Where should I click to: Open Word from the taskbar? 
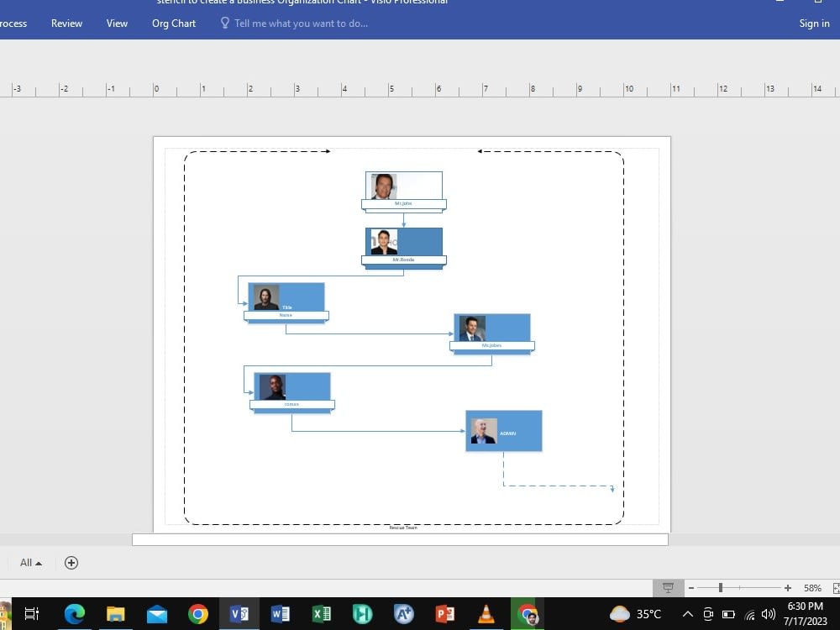tap(281, 614)
